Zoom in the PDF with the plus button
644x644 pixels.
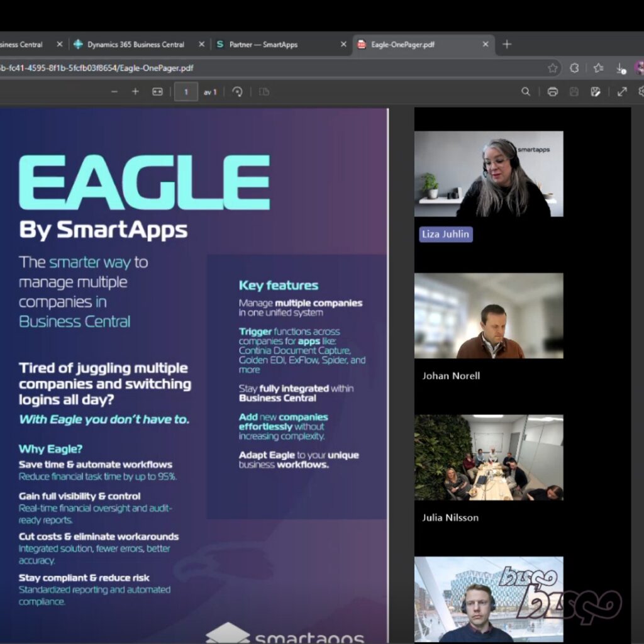click(x=135, y=92)
